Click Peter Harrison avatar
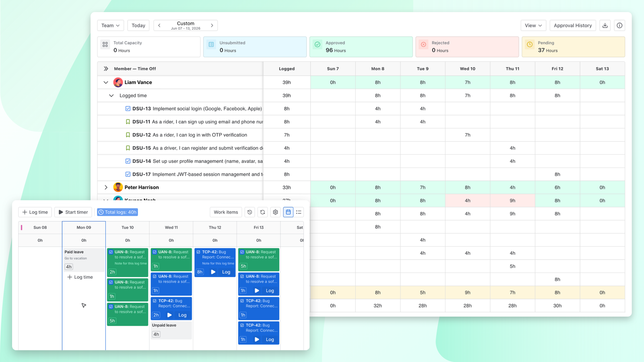Screen dimensions: 644x362 118,187
